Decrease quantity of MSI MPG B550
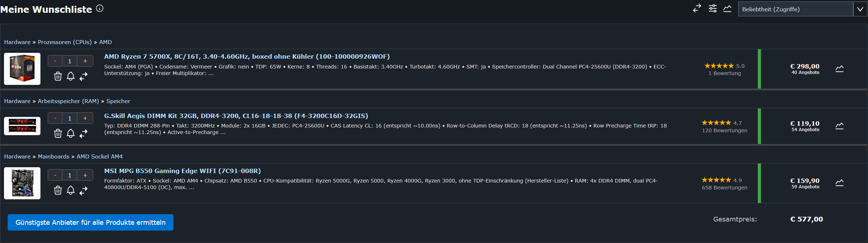This screenshot has height=243, width=868. click(x=55, y=175)
